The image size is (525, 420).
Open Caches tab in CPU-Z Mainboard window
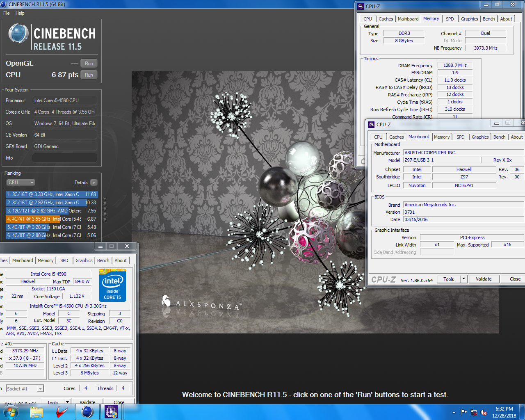coord(396,137)
